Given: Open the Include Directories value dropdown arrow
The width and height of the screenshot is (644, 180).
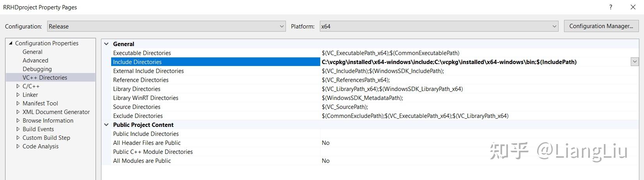Looking at the screenshot, I should tap(635, 62).
